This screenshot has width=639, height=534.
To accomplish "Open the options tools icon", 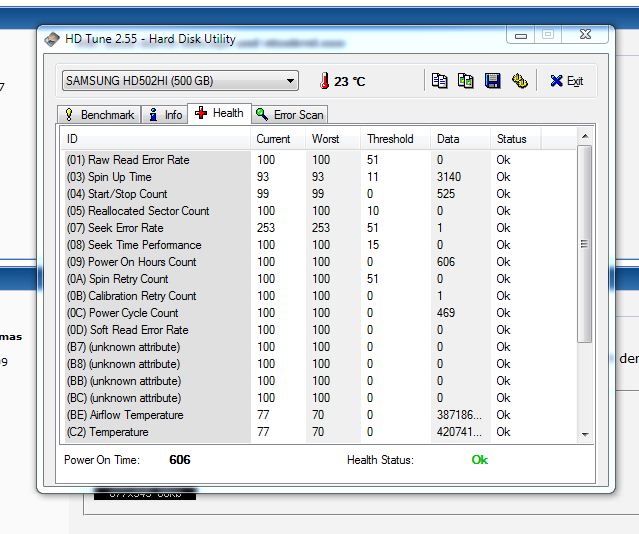I will (520, 81).
